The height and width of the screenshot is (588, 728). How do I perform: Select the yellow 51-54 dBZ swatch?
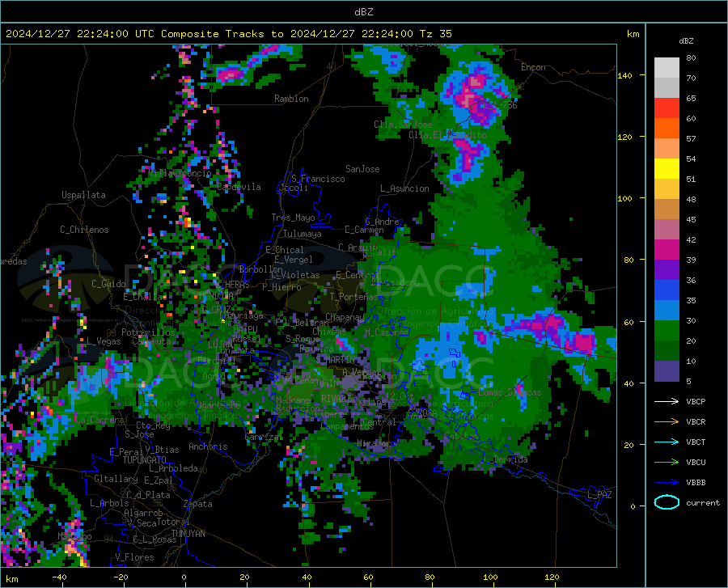tap(667, 169)
